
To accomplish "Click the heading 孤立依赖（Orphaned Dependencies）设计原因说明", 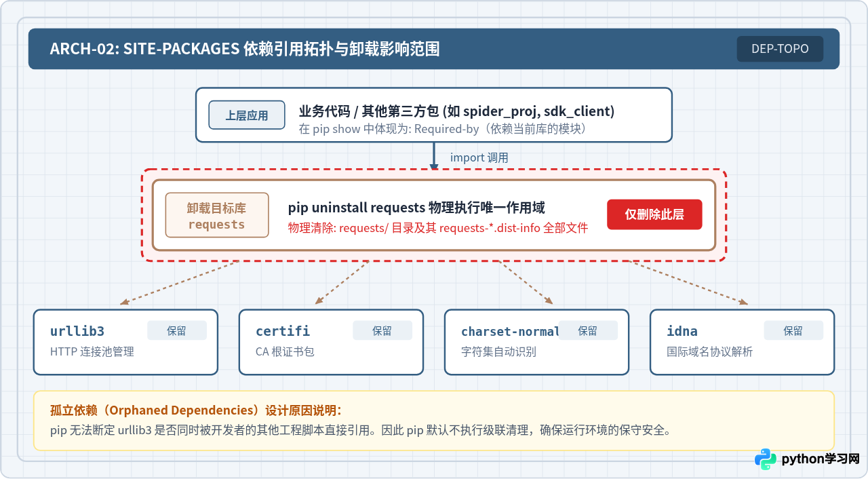I will point(196,410).
